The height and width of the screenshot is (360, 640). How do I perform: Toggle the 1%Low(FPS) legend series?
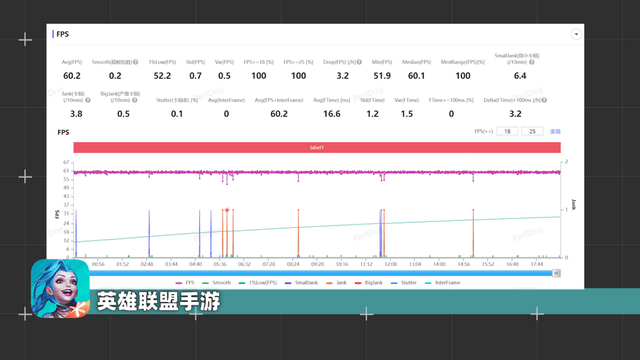pos(258,282)
